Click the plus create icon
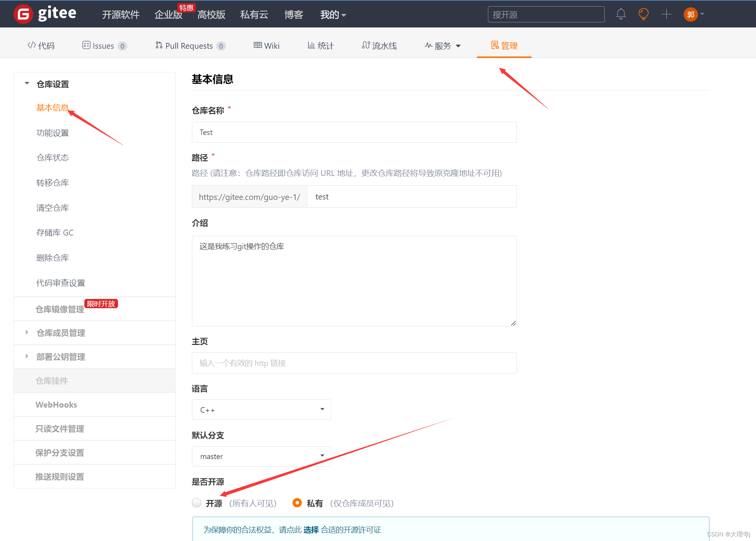The width and height of the screenshot is (756, 541). [666, 14]
